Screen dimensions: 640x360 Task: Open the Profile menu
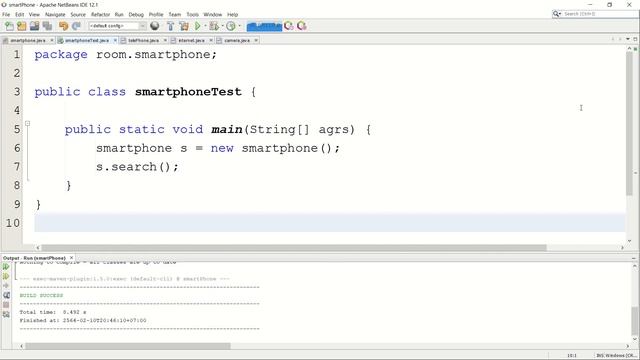pyautogui.click(x=156, y=14)
